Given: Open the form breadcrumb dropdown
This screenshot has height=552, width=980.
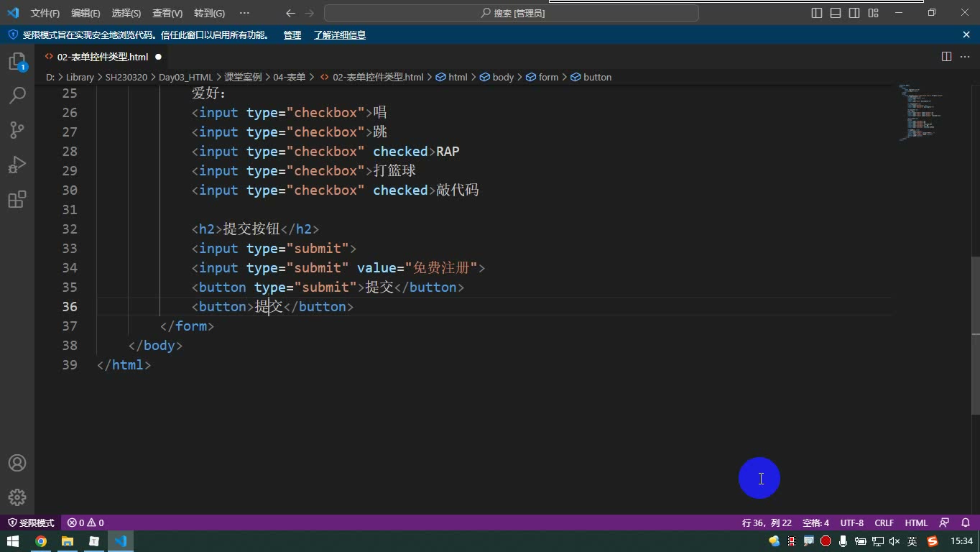Looking at the screenshot, I should [542, 77].
